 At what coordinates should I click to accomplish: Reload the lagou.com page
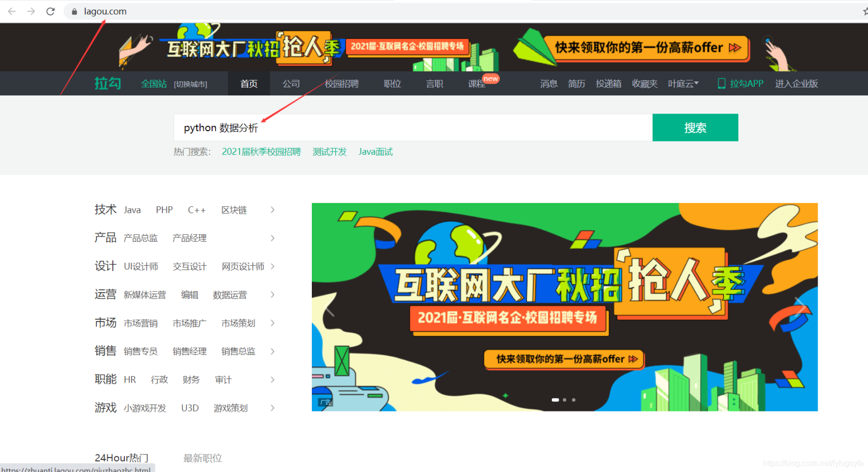50,11
